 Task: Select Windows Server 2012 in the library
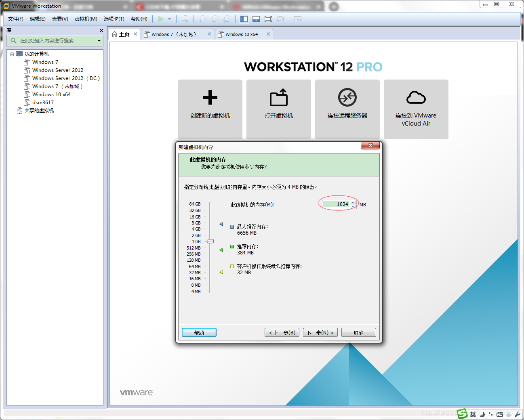[x=57, y=70]
